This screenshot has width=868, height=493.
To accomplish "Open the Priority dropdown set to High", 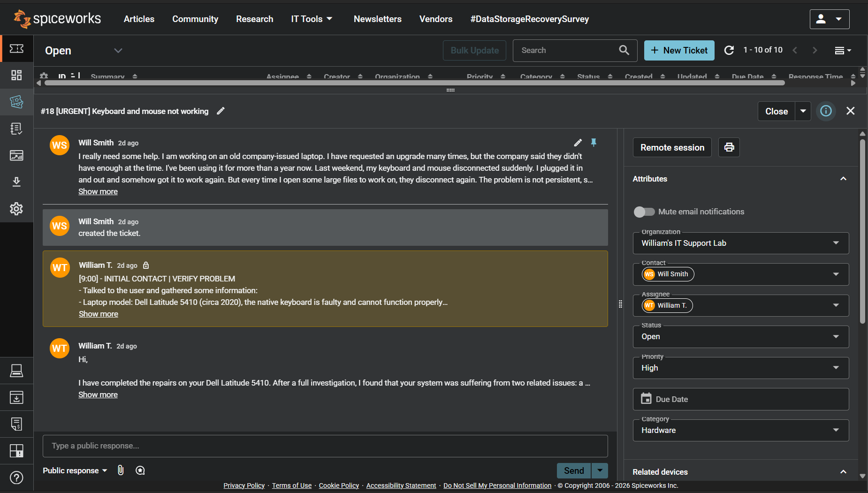I will pyautogui.click(x=740, y=368).
